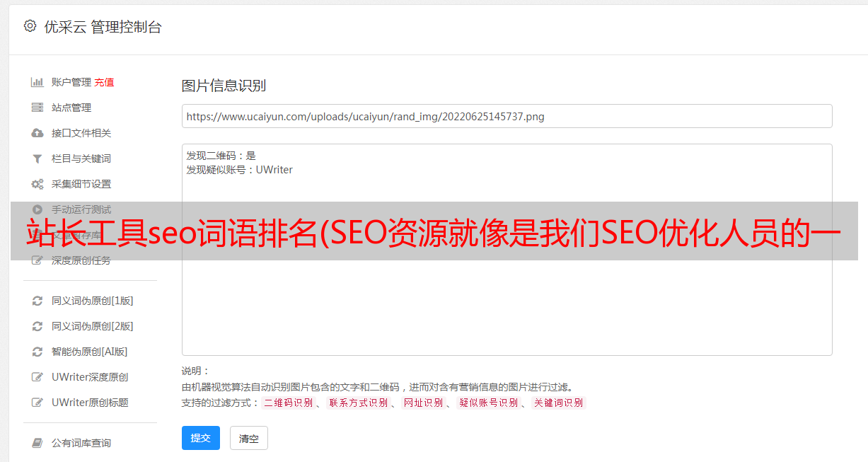
Task: Click the 网址识别 filter tag
Action: coord(423,403)
